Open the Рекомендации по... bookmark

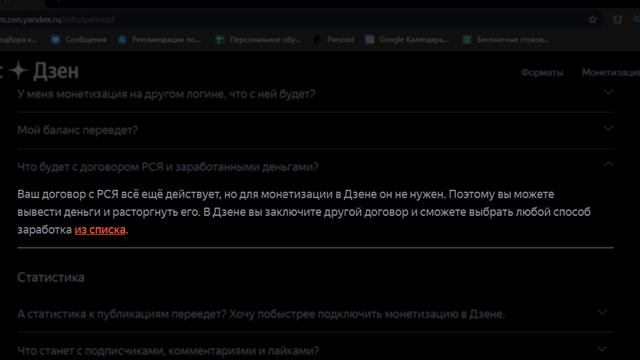point(159,40)
